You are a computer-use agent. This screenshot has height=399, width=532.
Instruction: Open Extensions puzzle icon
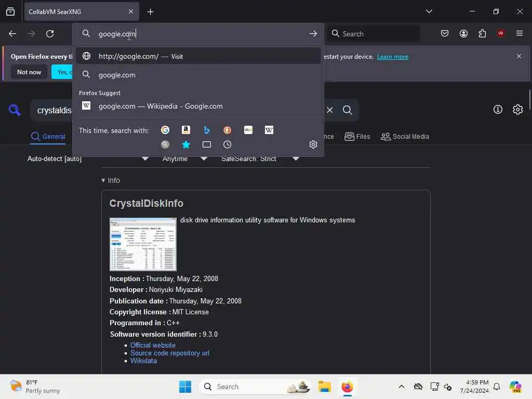point(482,33)
